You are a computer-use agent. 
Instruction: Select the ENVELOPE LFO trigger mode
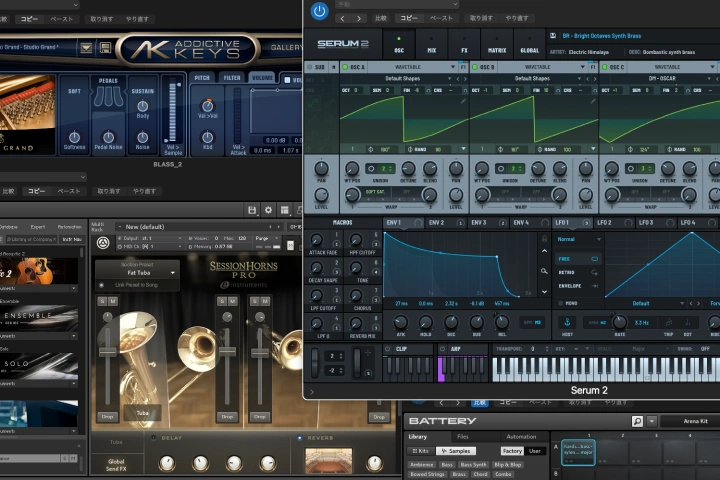[578, 286]
